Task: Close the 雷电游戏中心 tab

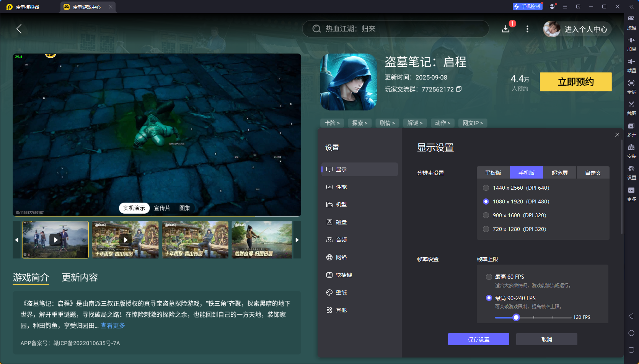Action: 111,7
